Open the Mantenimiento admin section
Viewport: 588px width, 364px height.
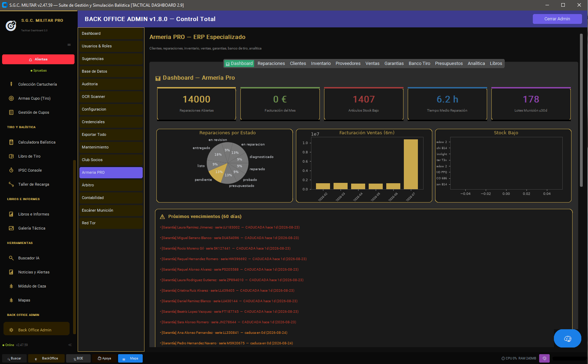click(111, 147)
